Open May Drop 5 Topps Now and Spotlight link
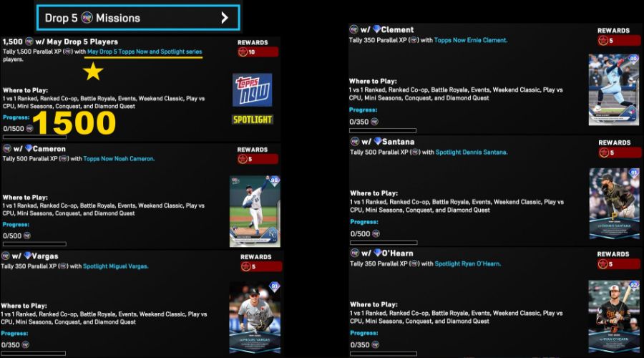This screenshot has height=358, width=644. point(145,52)
